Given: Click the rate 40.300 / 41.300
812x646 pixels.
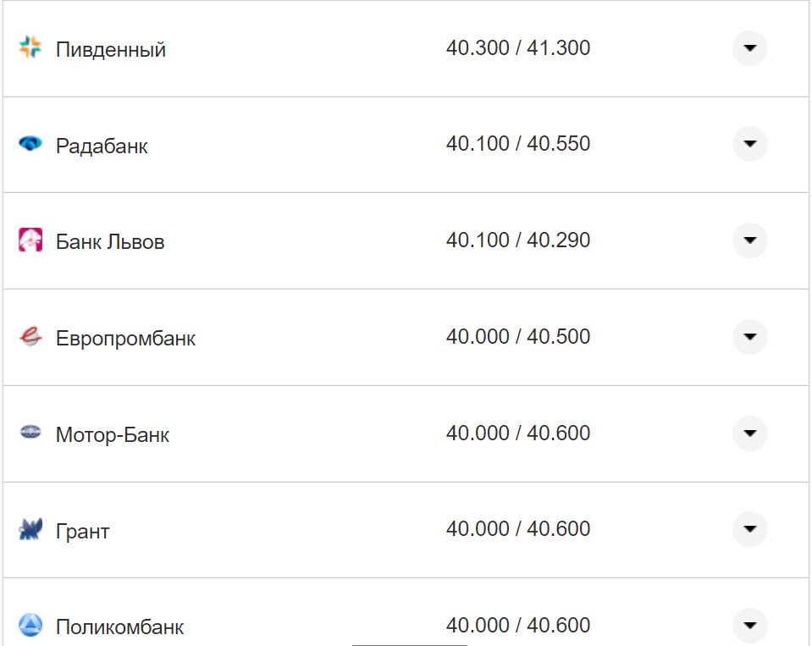Looking at the screenshot, I should pyautogui.click(x=518, y=48).
